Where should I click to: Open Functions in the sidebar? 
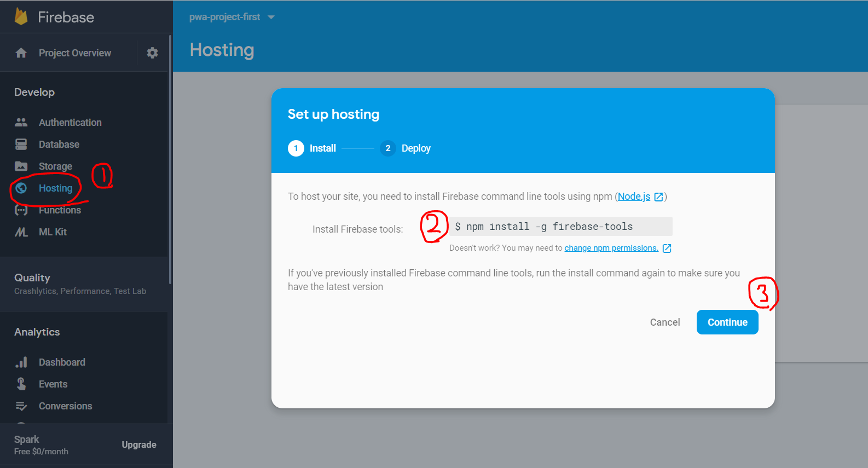(60, 210)
